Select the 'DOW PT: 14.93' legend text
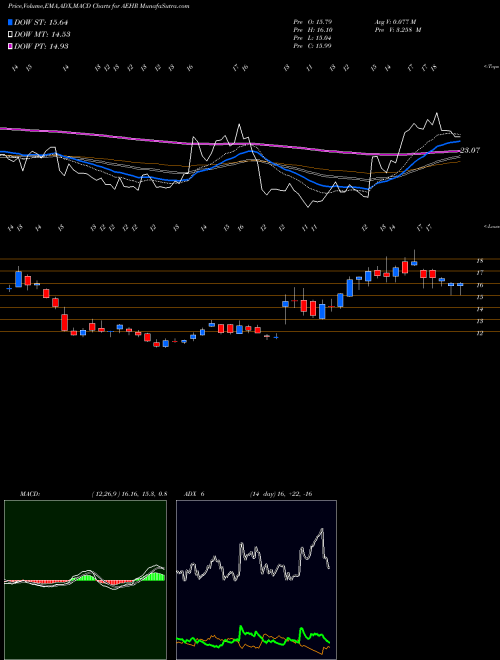The height and width of the screenshot is (660, 500). 41,46
